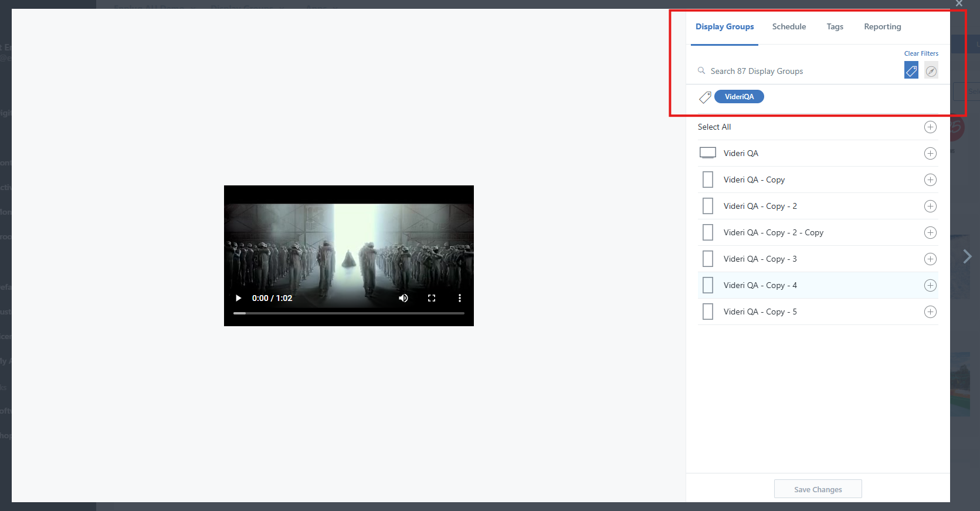
Task: Remove the VideriQA tag filter chip
Action: pos(739,97)
